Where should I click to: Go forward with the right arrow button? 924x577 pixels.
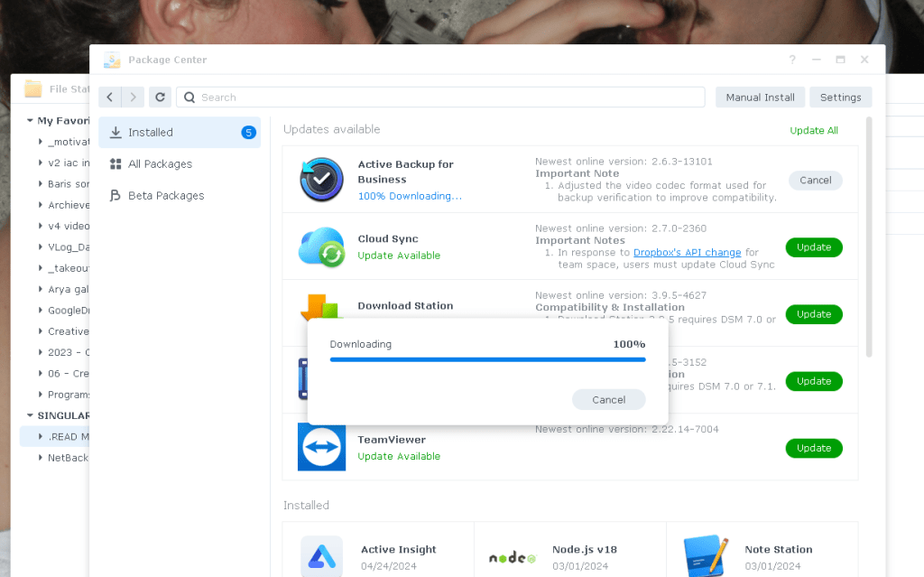point(134,98)
